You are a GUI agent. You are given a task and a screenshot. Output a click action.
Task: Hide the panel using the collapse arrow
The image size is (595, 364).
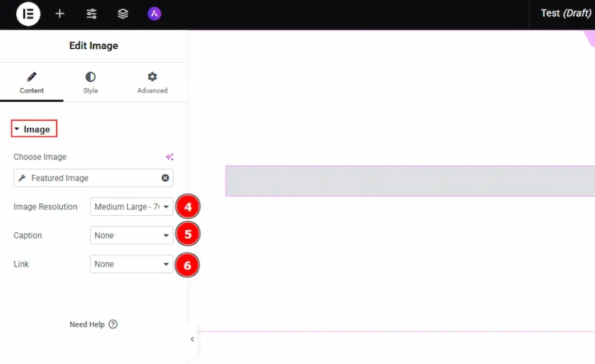(x=192, y=340)
